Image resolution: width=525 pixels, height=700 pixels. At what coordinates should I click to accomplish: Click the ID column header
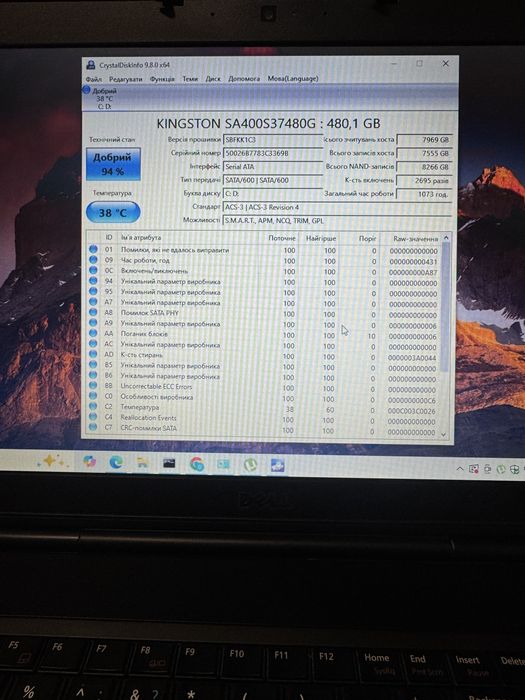[108, 238]
